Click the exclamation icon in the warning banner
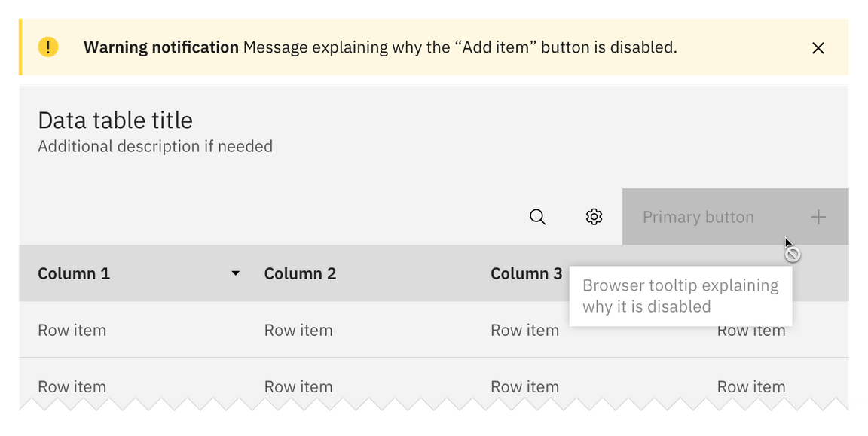This screenshot has width=868, height=436. 47,47
